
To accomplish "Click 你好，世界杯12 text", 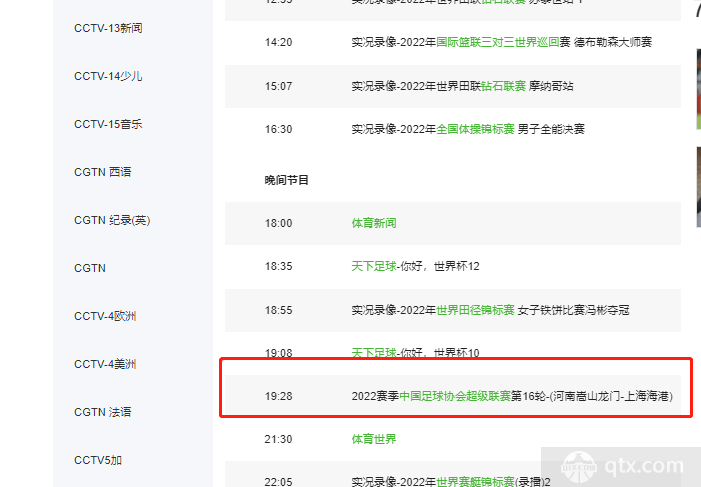I will click(440, 267).
